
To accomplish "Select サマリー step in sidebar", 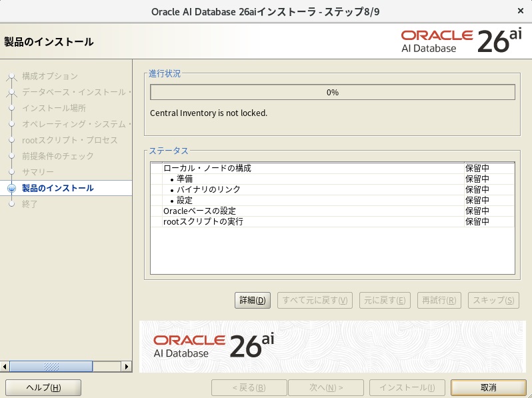I will point(37,172).
